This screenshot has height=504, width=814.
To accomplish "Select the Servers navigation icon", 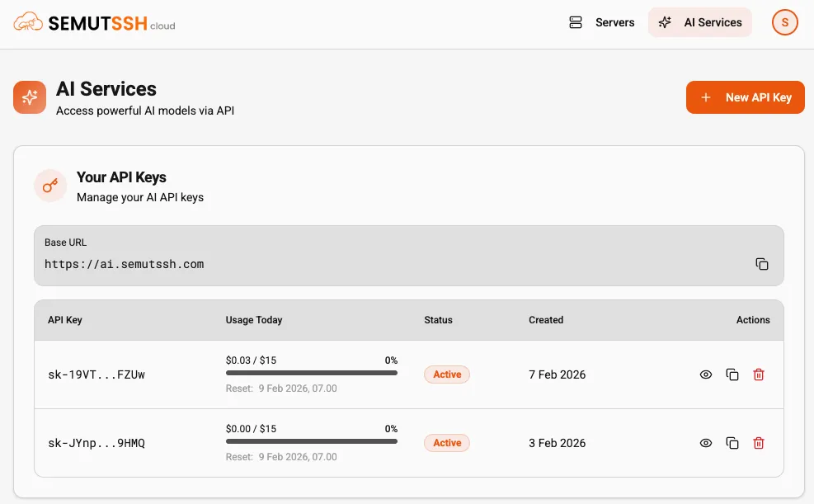I will (576, 22).
